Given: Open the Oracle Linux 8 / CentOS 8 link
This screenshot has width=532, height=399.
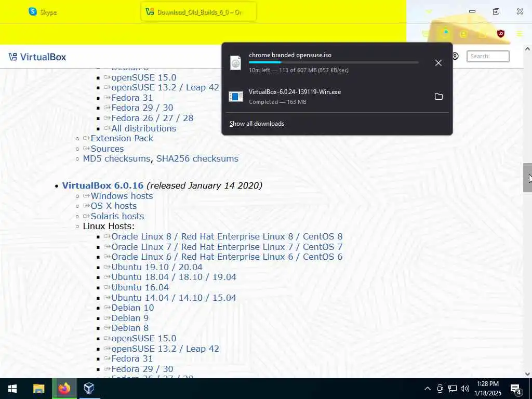Looking at the screenshot, I should pyautogui.click(x=227, y=236).
